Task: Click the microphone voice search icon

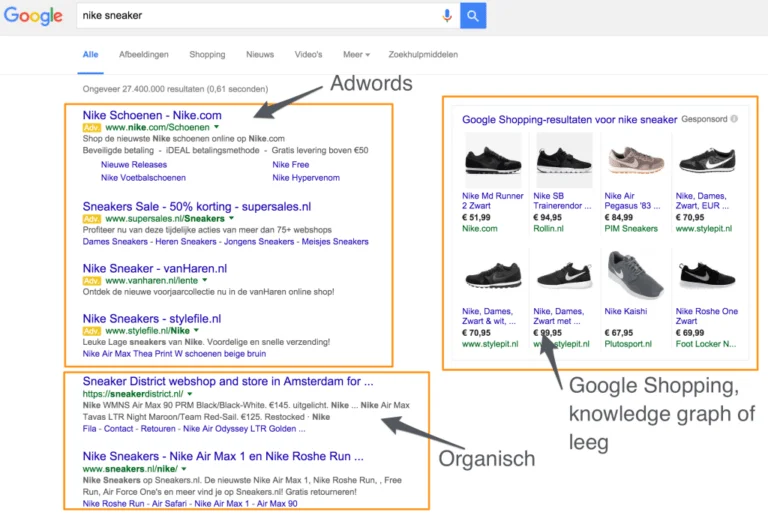Action: 447,16
